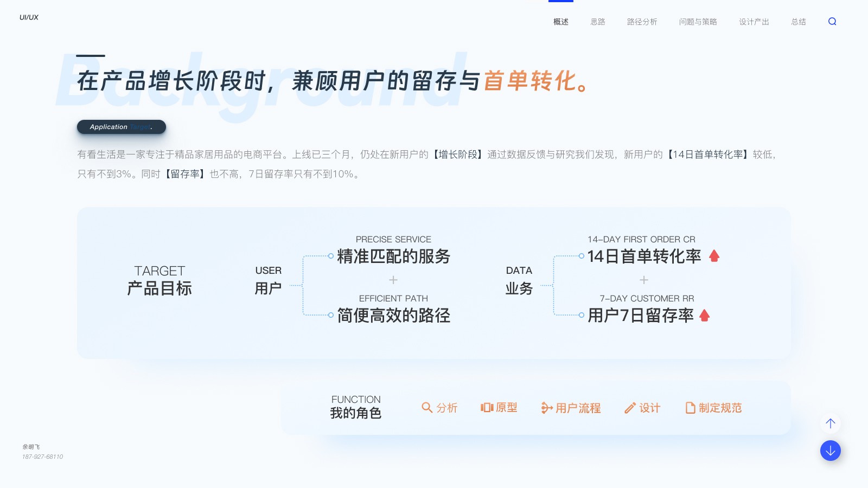Go to the 路径分析 tab

[x=642, y=22]
